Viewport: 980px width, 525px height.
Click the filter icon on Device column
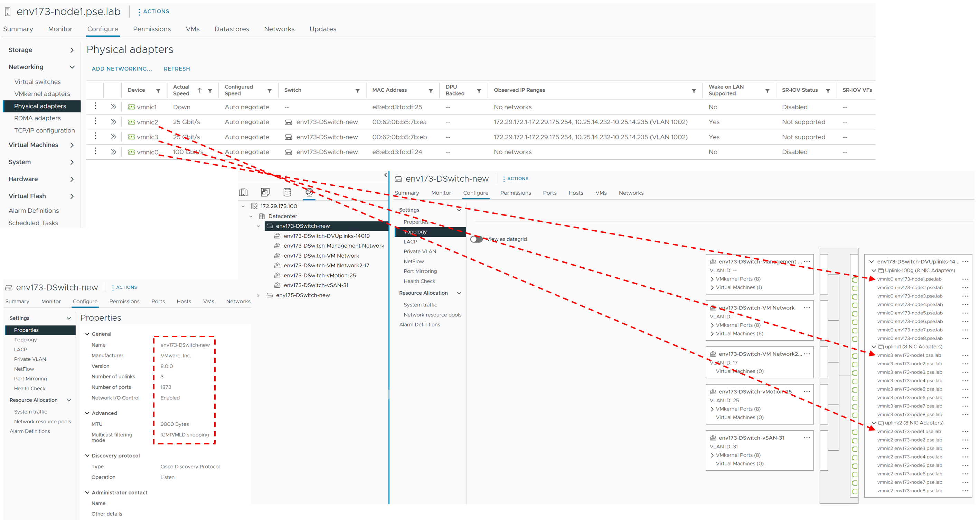coord(158,91)
